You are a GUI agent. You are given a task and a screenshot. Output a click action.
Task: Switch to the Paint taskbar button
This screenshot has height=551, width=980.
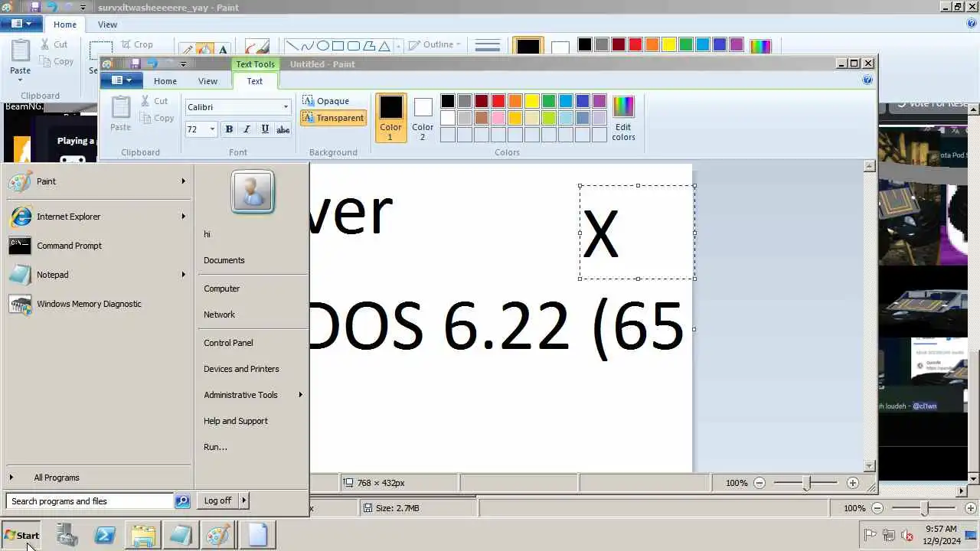(217, 535)
